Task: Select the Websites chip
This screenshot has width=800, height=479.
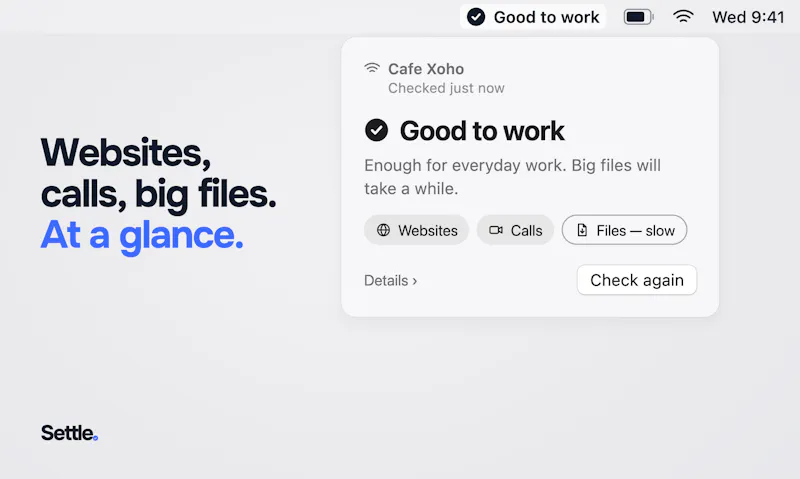Action: pos(416,230)
